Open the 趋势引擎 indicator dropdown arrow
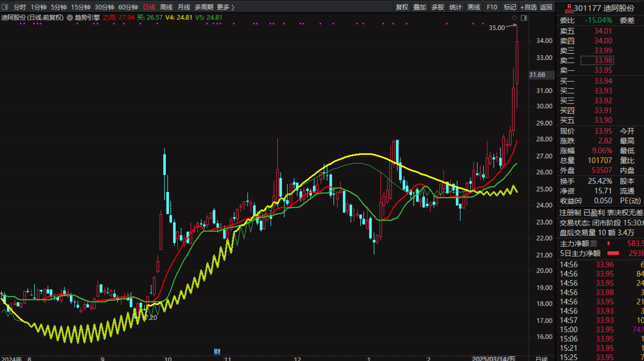Image resolution: width=644 pixels, height=361 pixels. tap(70, 18)
